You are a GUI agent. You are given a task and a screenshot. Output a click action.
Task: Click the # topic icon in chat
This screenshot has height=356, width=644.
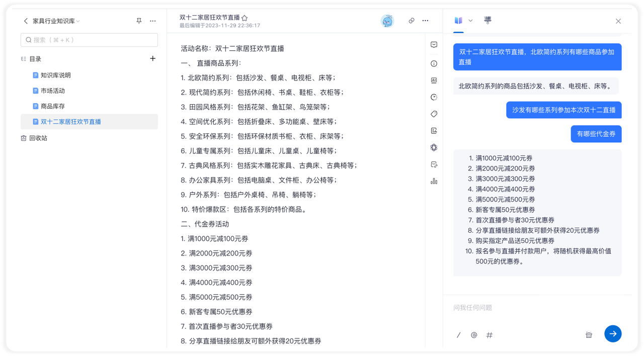[x=489, y=335]
